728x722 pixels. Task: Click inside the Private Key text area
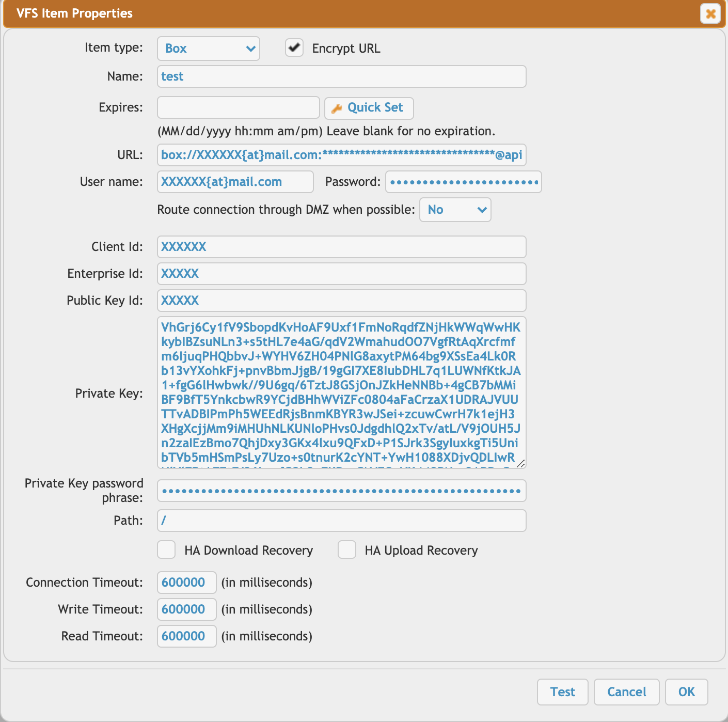[x=342, y=393]
